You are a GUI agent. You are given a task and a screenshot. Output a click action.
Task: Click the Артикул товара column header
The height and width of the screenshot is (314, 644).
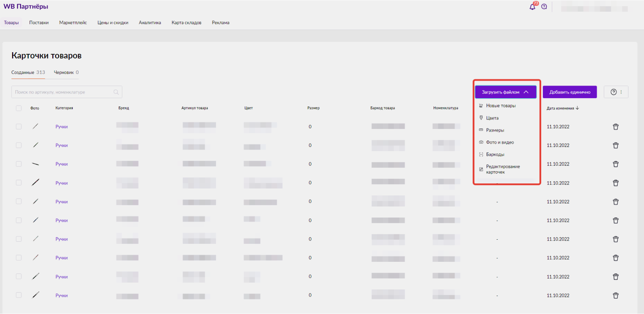click(x=195, y=108)
